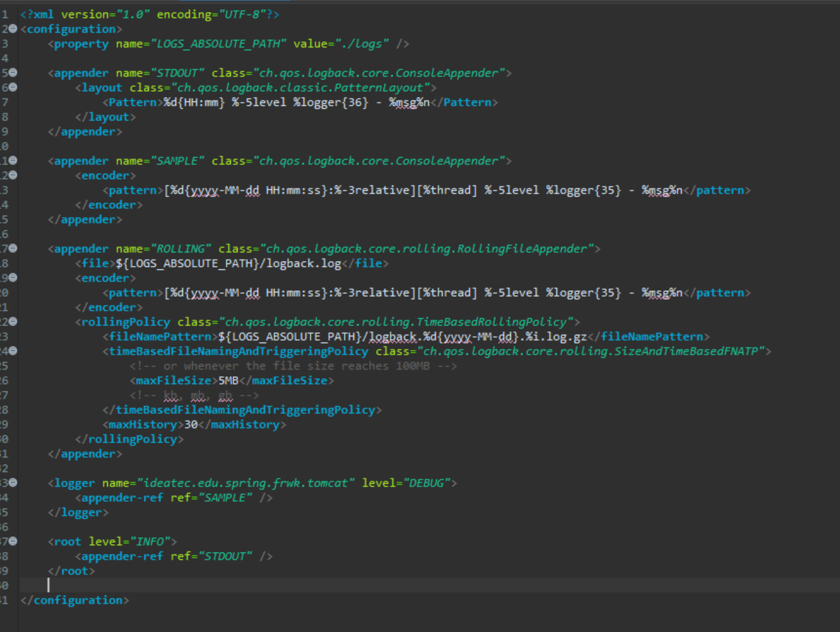This screenshot has height=632, width=840.
Task: Click the closing "</layout>" tag
Action: tap(105, 117)
